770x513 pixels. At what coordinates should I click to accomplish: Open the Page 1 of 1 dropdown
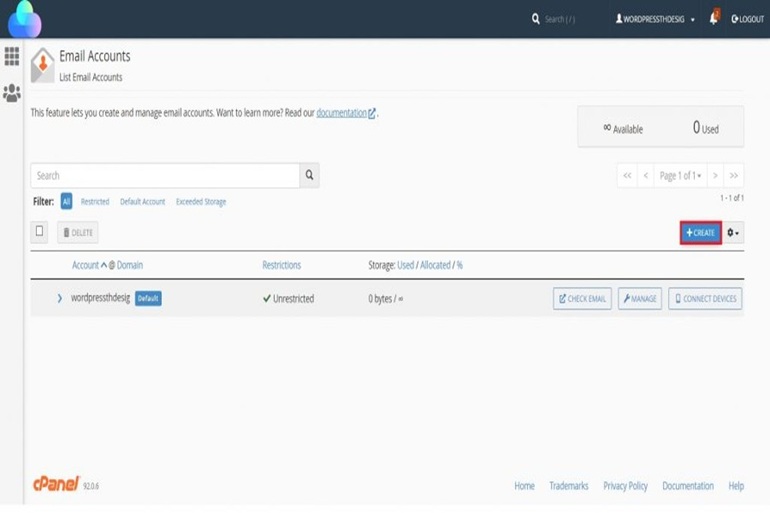[x=680, y=176]
